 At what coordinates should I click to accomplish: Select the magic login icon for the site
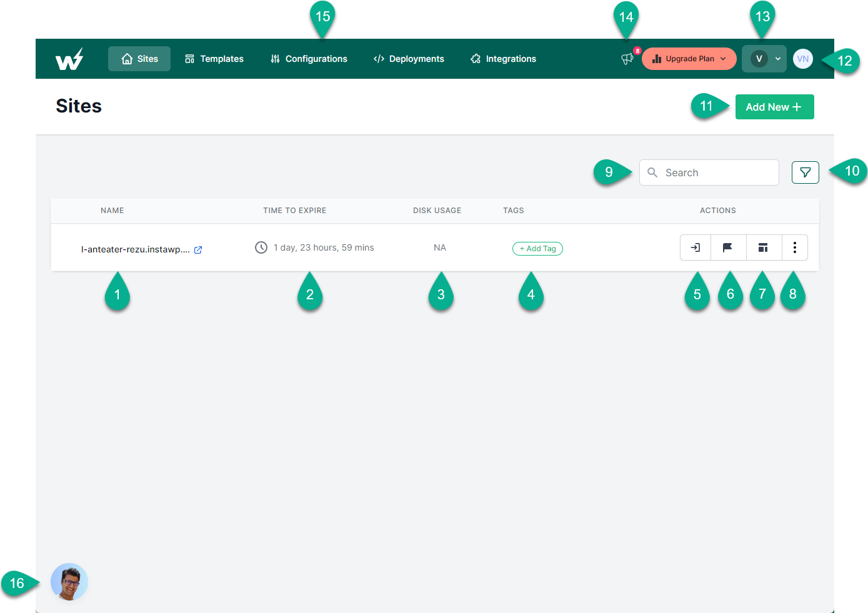pyautogui.click(x=696, y=247)
